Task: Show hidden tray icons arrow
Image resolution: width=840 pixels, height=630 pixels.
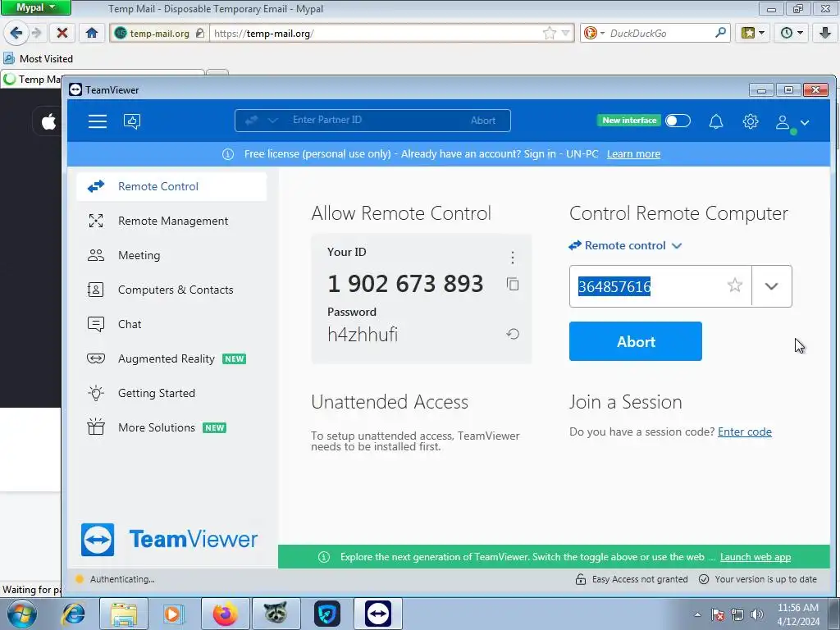Action: 697,614
